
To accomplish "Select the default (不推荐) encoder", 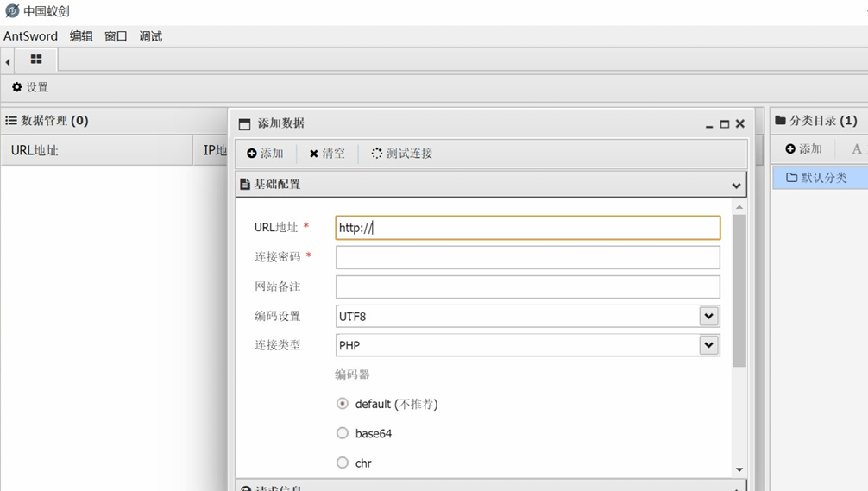I will (343, 404).
